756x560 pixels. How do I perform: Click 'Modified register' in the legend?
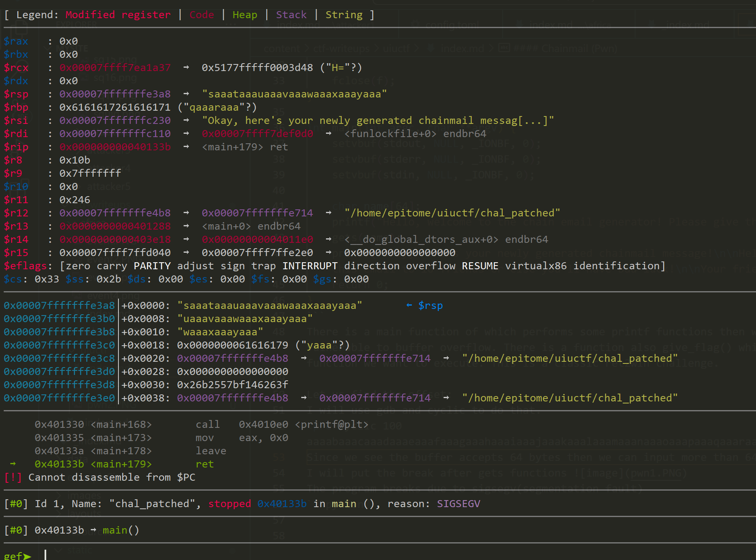tap(118, 15)
